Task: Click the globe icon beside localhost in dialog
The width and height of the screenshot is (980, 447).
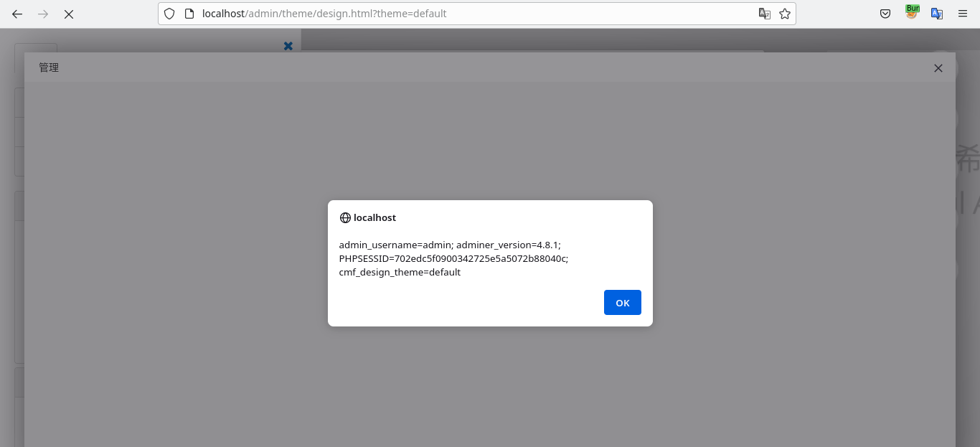Action: [345, 217]
